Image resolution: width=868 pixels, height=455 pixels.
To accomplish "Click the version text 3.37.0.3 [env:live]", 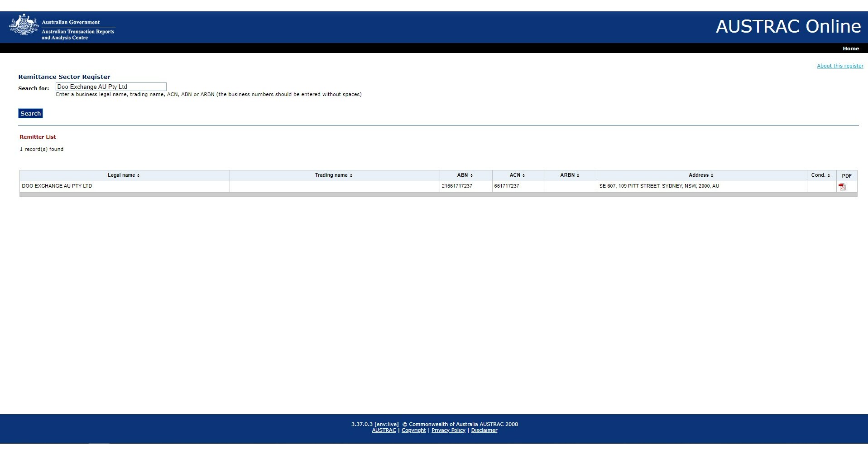I will [x=375, y=424].
